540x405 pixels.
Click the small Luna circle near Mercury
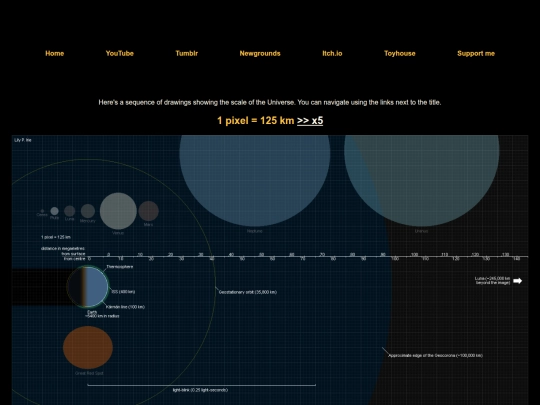(70, 211)
